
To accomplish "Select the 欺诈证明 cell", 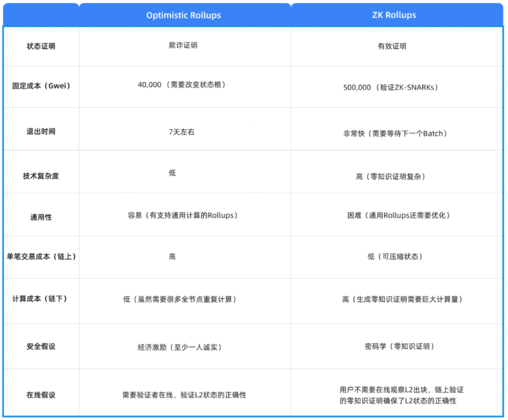I will tap(184, 45).
